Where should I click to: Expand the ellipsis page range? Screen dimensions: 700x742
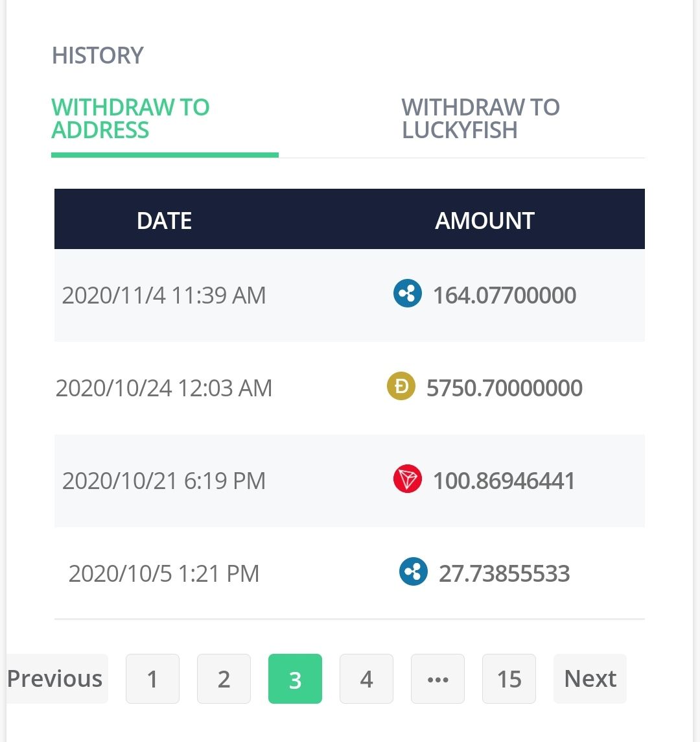click(x=437, y=678)
